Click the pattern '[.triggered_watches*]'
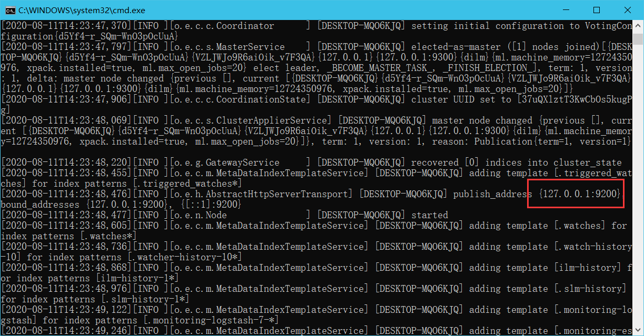Image resolution: width=644 pixels, height=336 pixels. point(187,184)
